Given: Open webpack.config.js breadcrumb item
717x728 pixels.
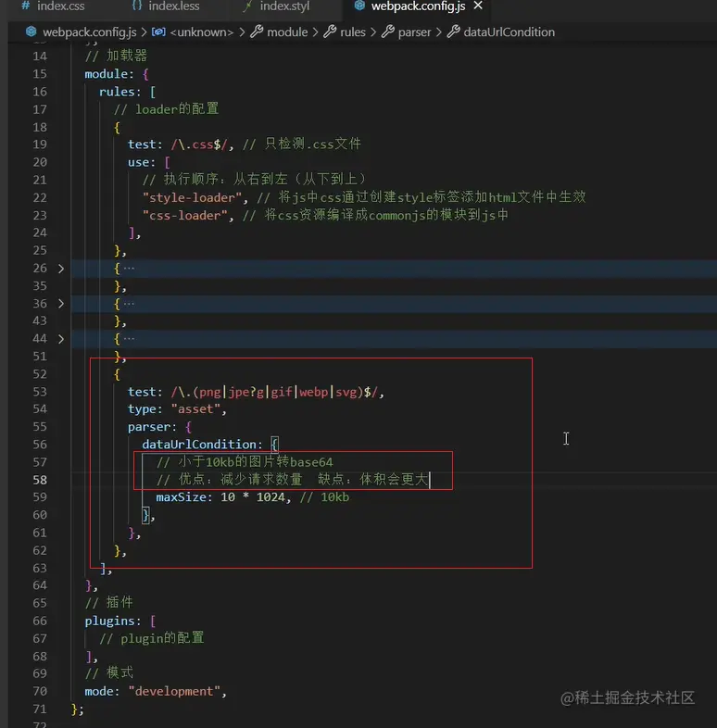Looking at the screenshot, I should [89, 32].
